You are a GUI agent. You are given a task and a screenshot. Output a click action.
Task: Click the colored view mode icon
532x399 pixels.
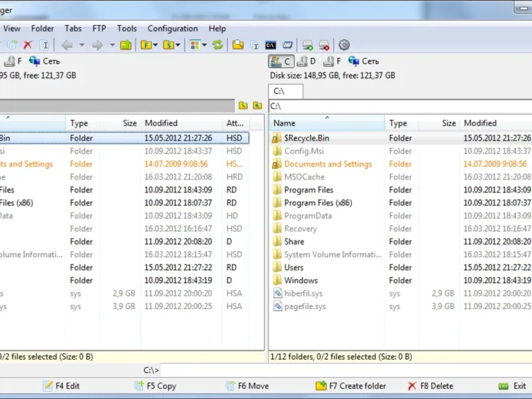195,45
